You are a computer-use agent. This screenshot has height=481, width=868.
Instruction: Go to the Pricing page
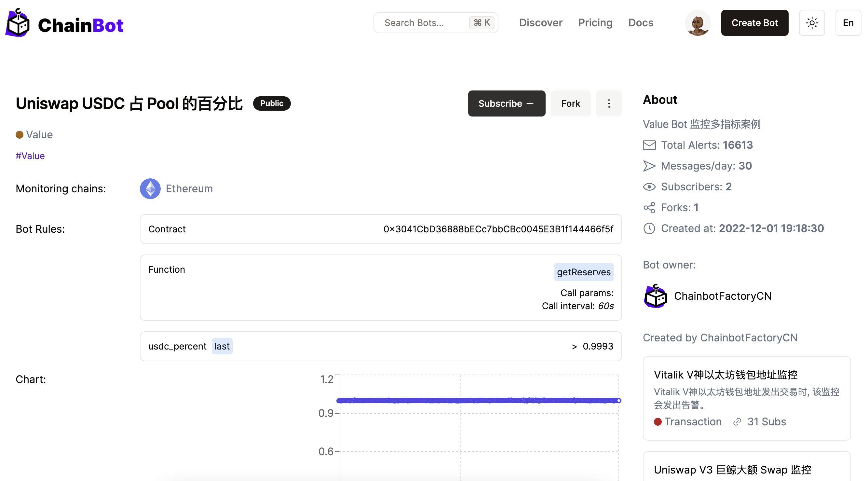[595, 23]
